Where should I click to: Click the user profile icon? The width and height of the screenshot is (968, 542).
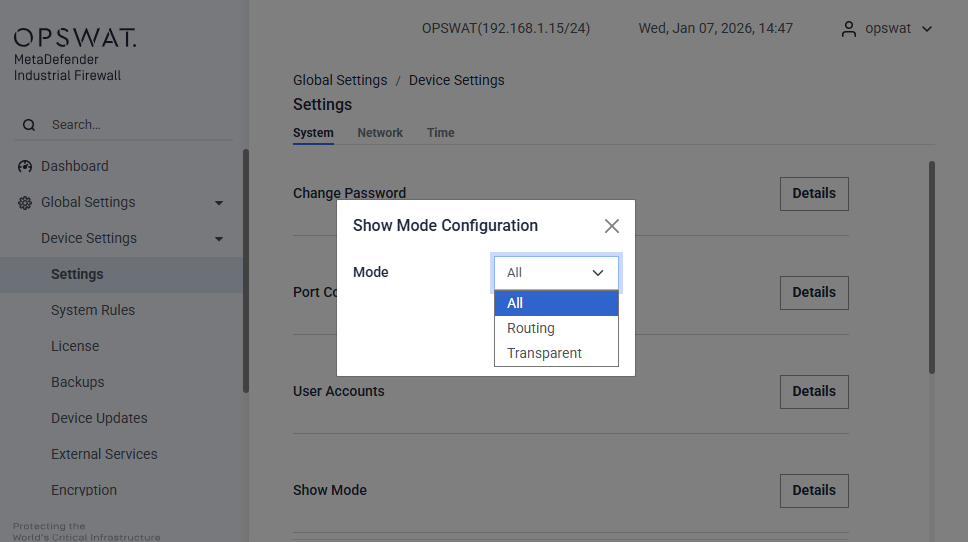[x=849, y=29]
